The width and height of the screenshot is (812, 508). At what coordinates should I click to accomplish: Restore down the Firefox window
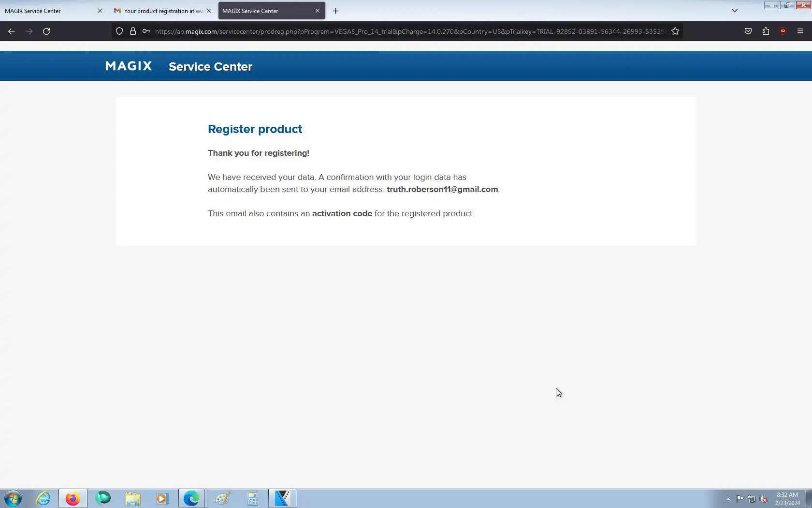[x=787, y=5]
